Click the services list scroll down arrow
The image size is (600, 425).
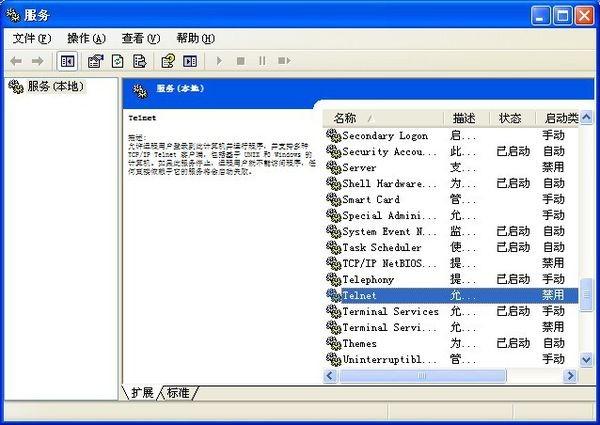[x=586, y=360]
